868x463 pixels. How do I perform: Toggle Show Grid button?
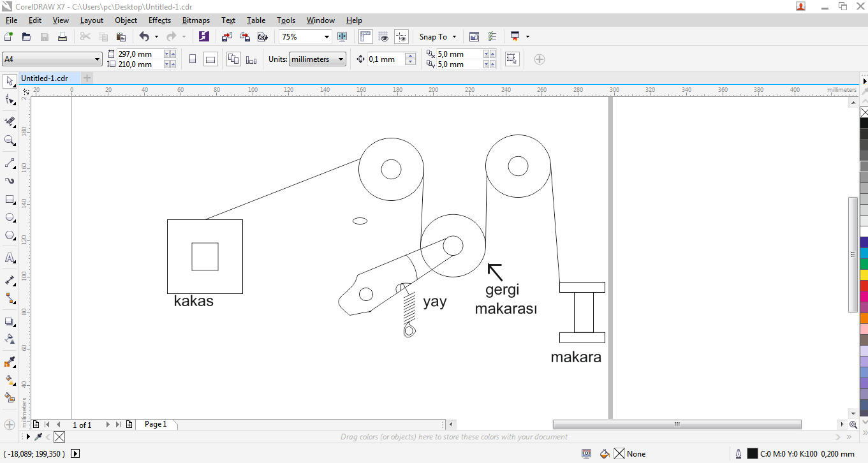pos(383,37)
